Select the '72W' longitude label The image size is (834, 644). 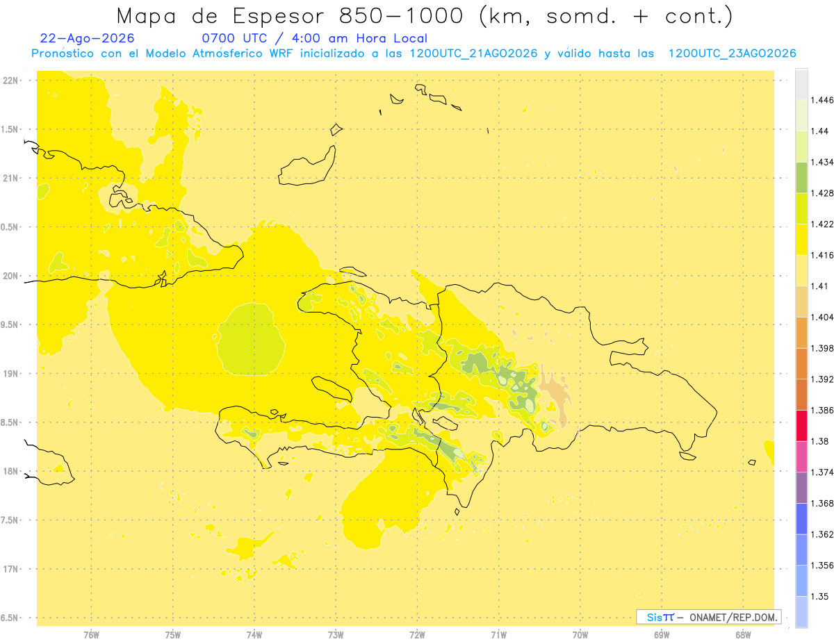[417, 634]
